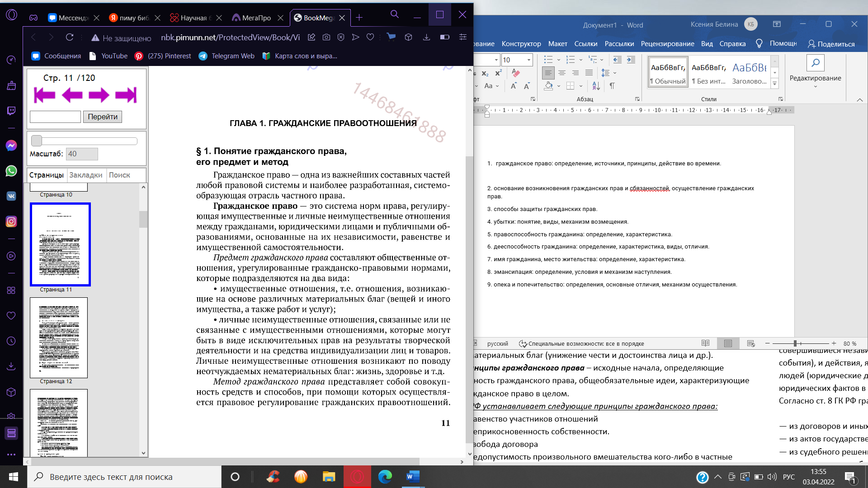Screen dimensions: 868x488
Task: Open Telegram Web bookmark
Action: click(226, 56)
